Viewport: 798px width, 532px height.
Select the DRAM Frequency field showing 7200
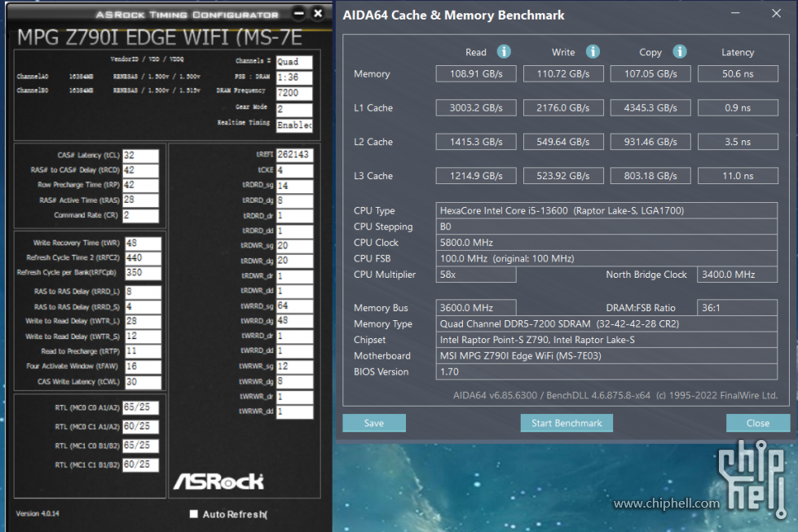(294, 94)
